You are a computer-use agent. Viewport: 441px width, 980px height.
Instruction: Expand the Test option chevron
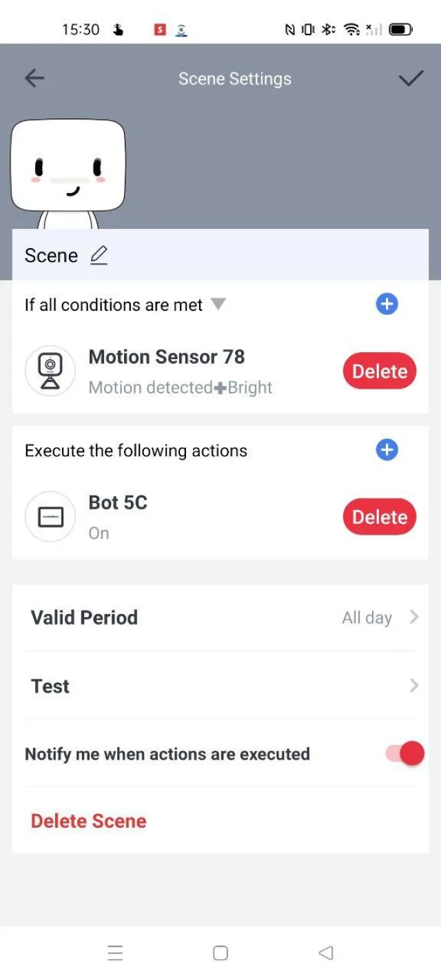pos(413,685)
